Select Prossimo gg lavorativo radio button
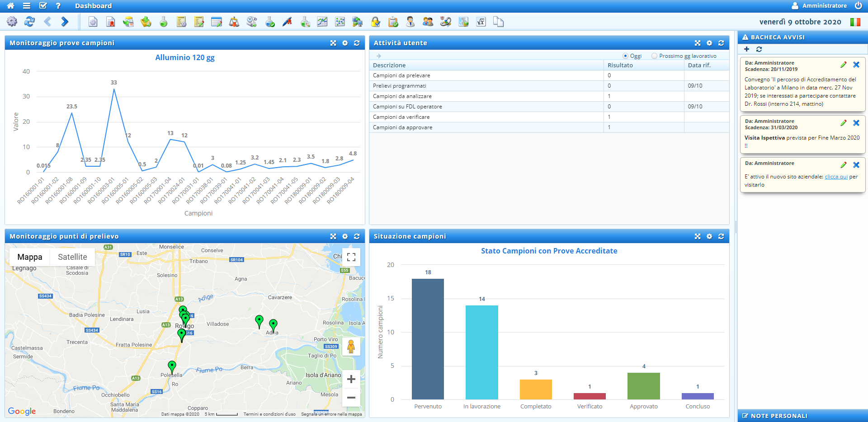Image resolution: width=868 pixels, height=422 pixels. point(654,56)
